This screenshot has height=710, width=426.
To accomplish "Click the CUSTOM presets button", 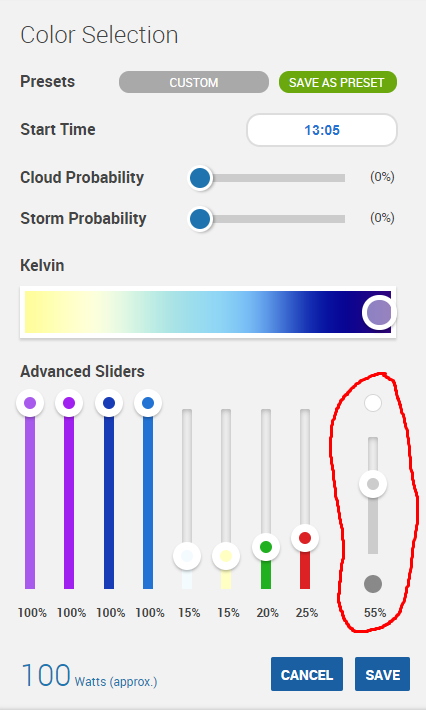I will coord(194,82).
